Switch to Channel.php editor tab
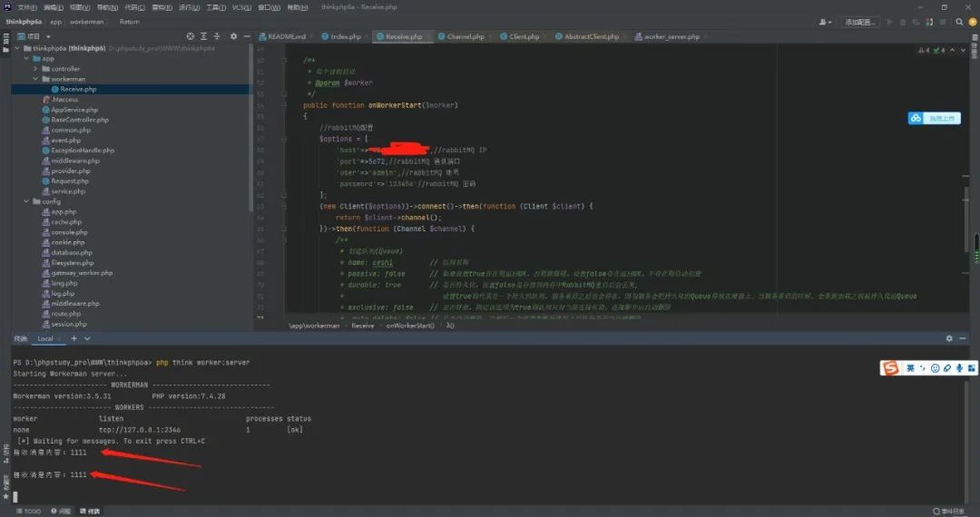 (x=461, y=36)
